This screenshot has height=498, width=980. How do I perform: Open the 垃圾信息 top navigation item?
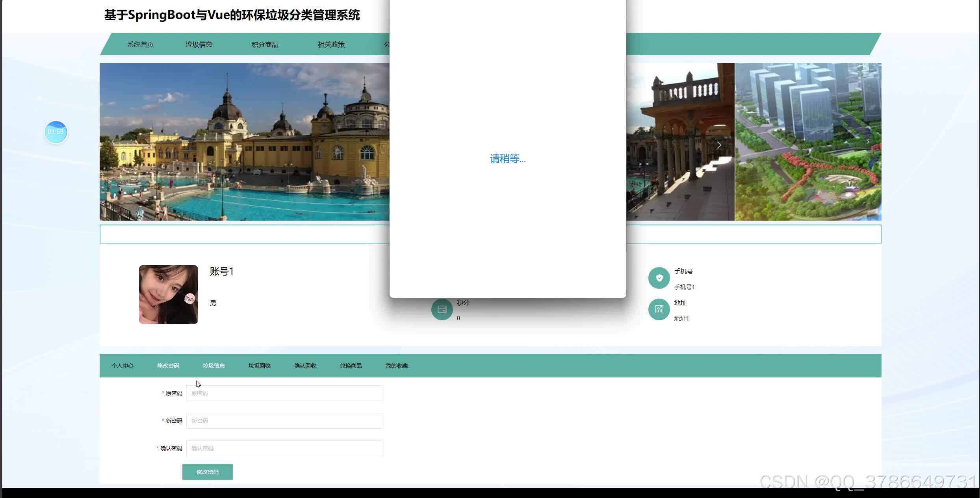pyautogui.click(x=199, y=45)
